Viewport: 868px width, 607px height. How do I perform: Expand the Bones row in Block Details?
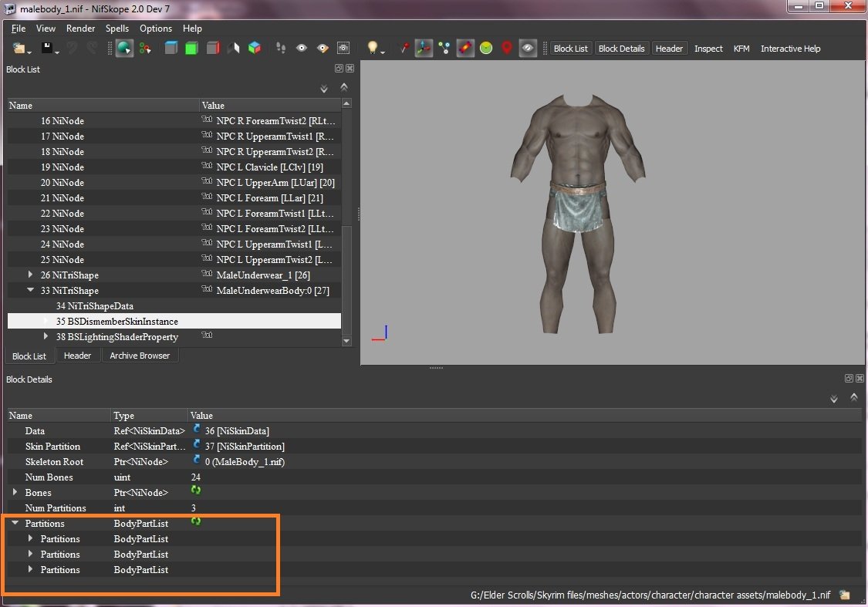(x=15, y=491)
